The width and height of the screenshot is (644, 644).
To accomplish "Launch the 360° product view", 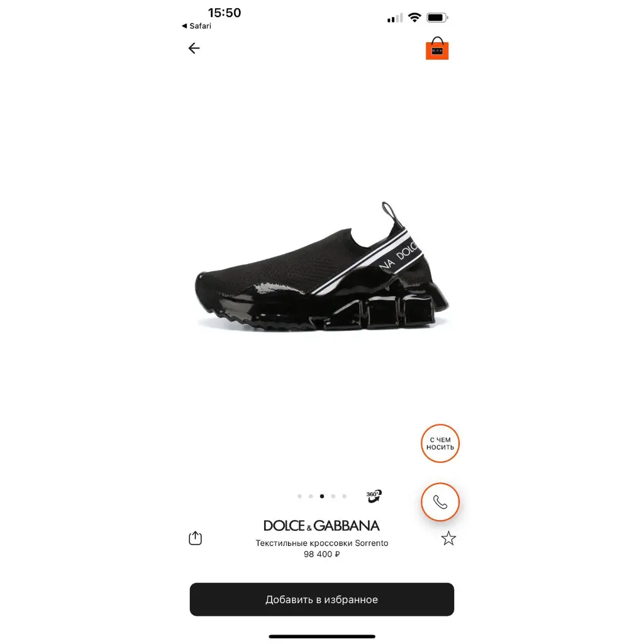I will pos(374,496).
